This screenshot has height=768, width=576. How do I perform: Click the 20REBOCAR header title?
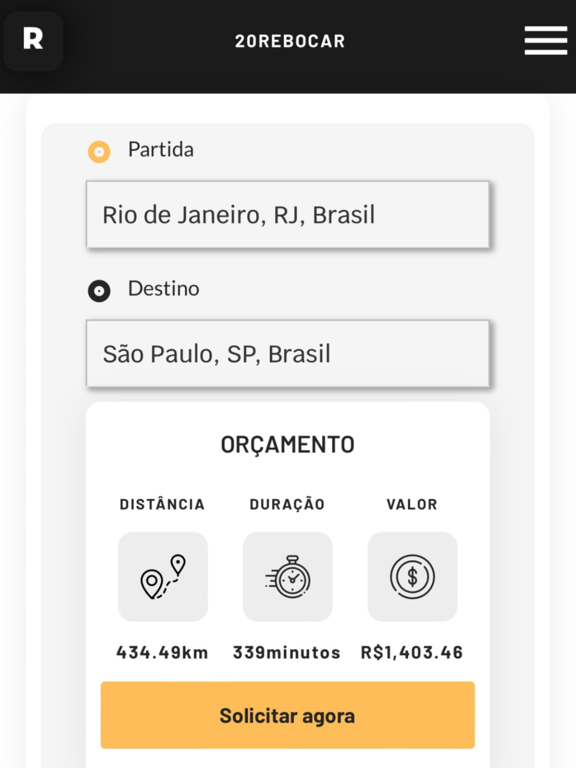290,41
